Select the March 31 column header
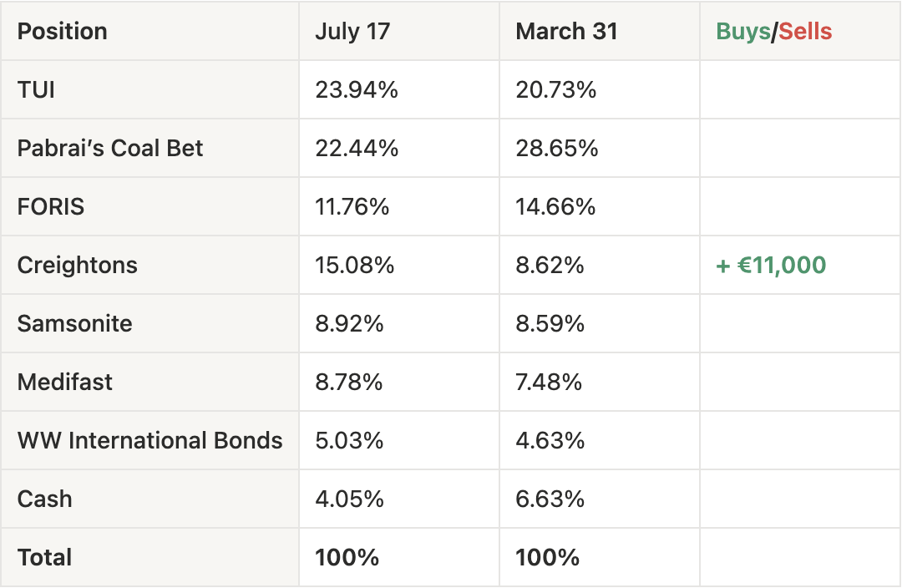902x588 pixels. [x=566, y=31]
